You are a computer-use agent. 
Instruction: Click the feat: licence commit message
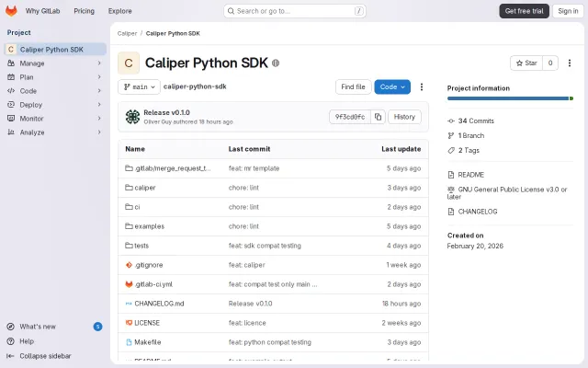point(247,323)
